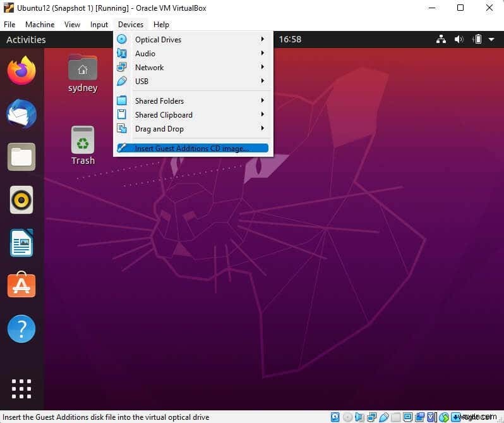Click the USB plug icon in menu
This screenshot has width=504, height=423.
coord(122,81)
